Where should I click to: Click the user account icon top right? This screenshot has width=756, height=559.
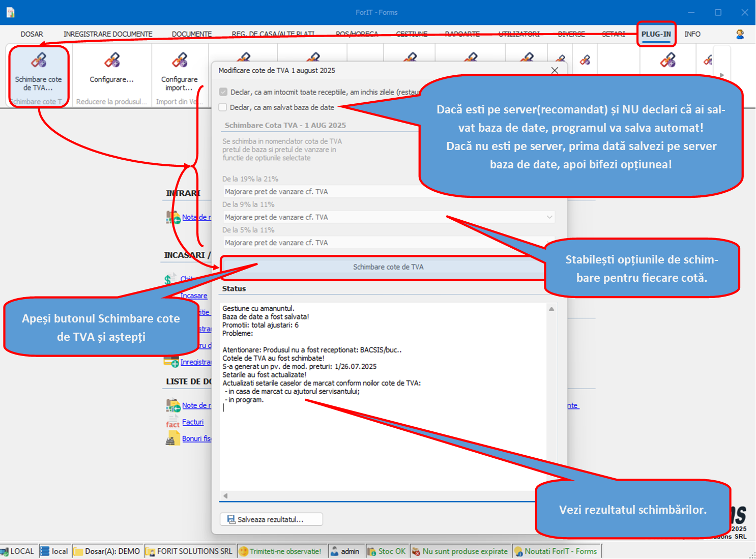tap(740, 34)
